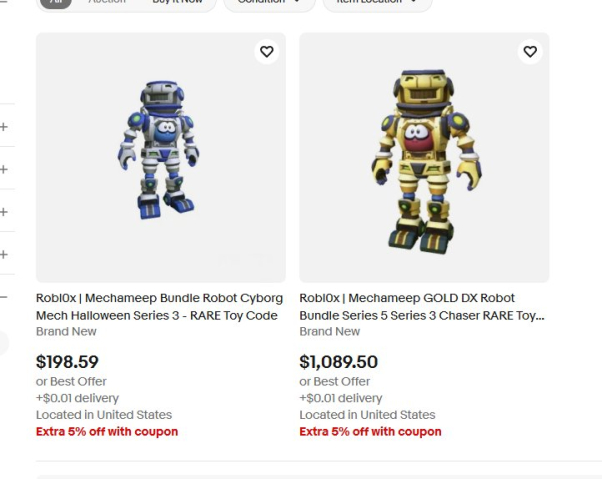602x479 pixels.
Task: Select the All listings filter tab
Action: (56, 2)
